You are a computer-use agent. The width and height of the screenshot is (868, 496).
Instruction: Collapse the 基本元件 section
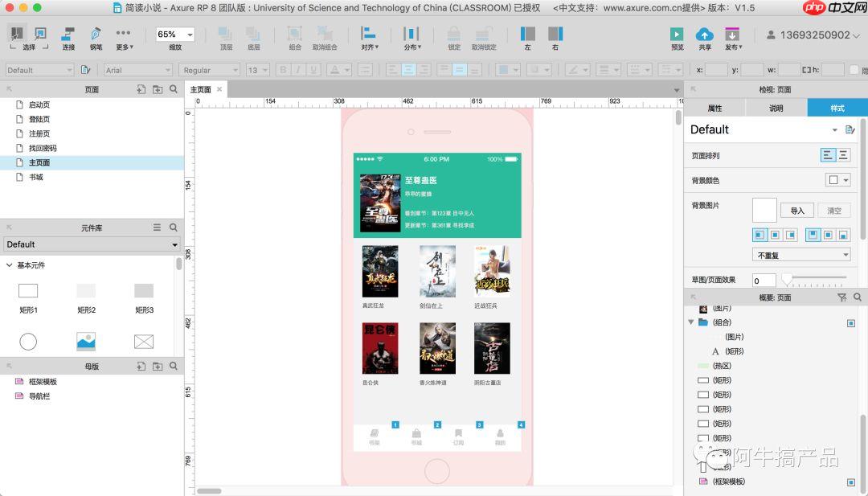[x=10, y=265]
